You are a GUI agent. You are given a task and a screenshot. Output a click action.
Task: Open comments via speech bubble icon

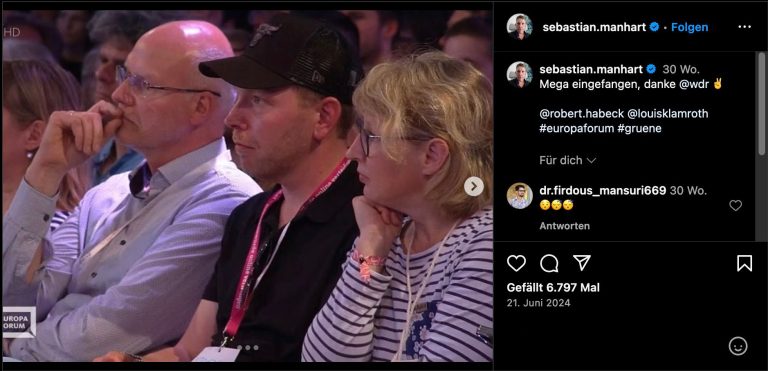(x=549, y=263)
